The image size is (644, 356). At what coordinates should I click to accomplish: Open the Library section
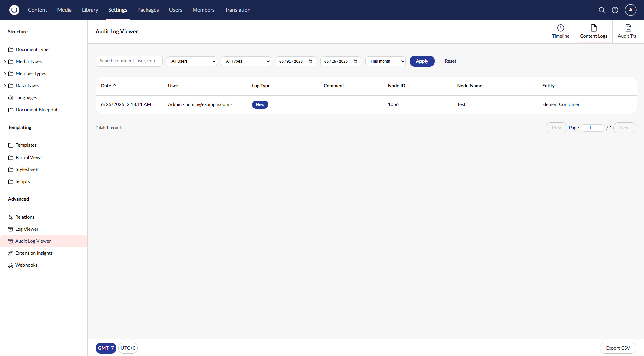pos(90,10)
